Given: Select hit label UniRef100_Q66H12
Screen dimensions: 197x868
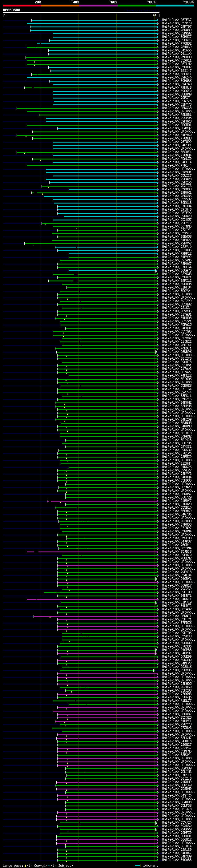Looking at the screenshot, I should click(x=176, y=839).
